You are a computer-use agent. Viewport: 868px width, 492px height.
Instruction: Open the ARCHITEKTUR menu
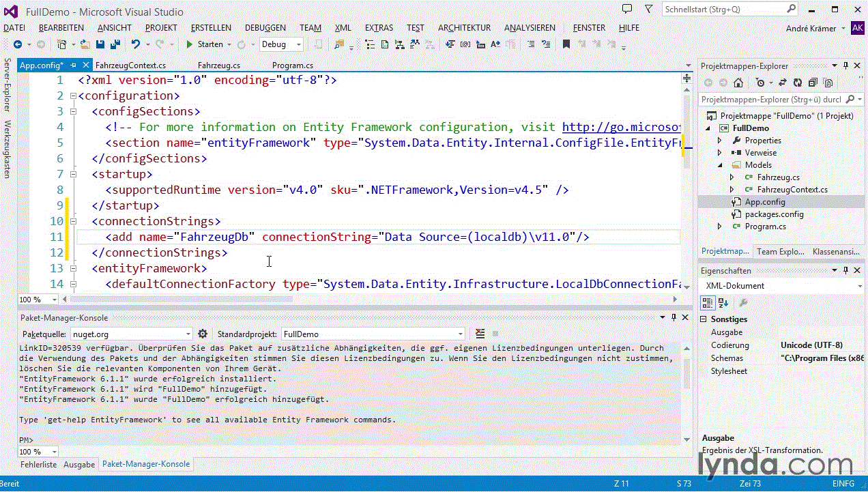[x=464, y=28]
